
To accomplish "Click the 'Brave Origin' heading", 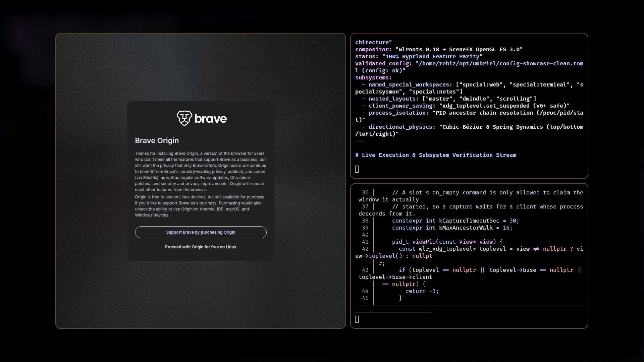I will (157, 141).
